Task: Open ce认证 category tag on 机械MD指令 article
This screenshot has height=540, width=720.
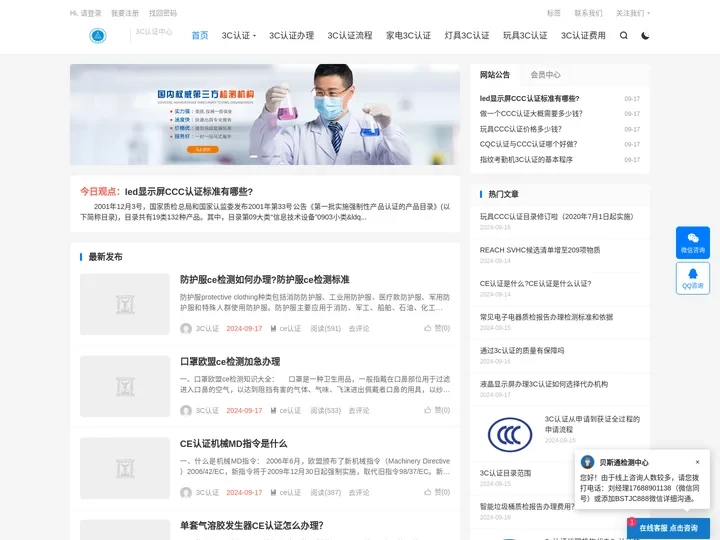Action: coord(286,492)
